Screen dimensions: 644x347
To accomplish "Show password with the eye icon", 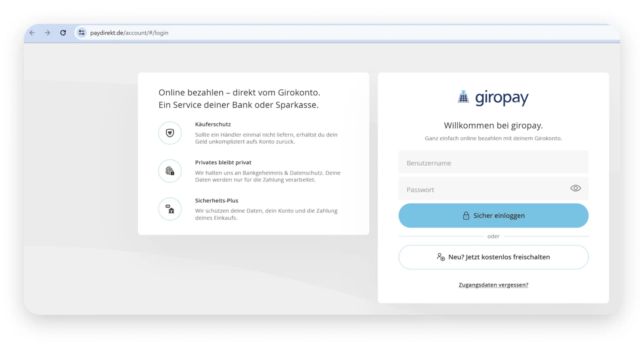I will [576, 188].
